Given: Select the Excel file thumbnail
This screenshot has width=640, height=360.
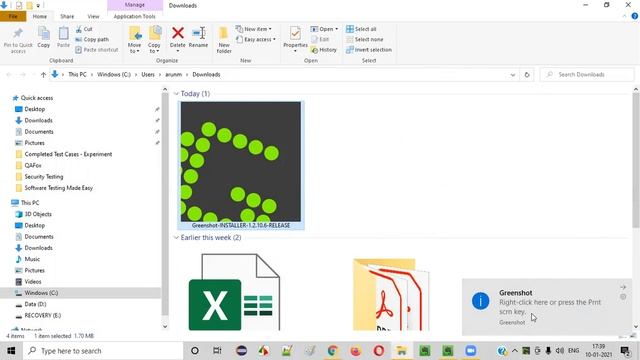Looking at the screenshot, I should (234, 292).
